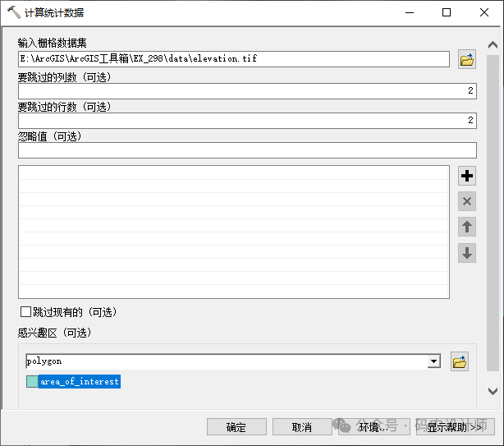The height and width of the screenshot is (446, 504).
Task: Click the down arrow to move value down
Action: pos(467,253)
